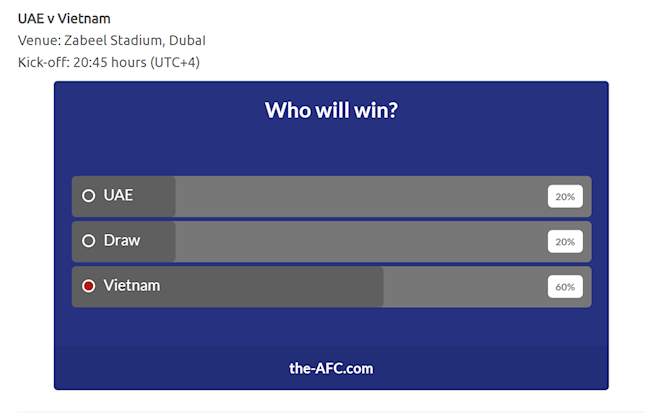Click the Zabeel Stadium venue line
The height and width of the screenshot is (416, 650).
pyautogui.click(x=112, y=40)
